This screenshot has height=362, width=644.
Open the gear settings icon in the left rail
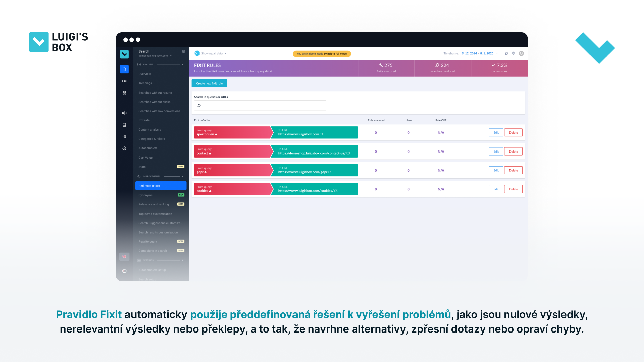(x=124, y=148)
